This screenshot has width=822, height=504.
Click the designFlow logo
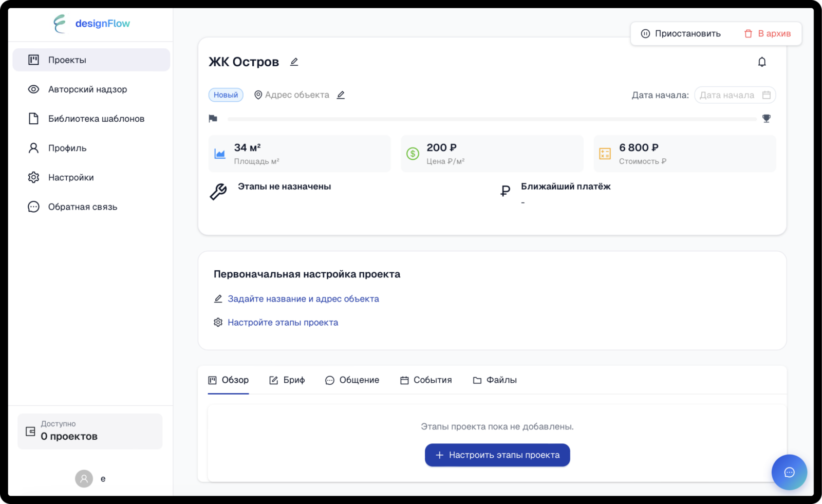pyautogui.click(x=91, y=24)
